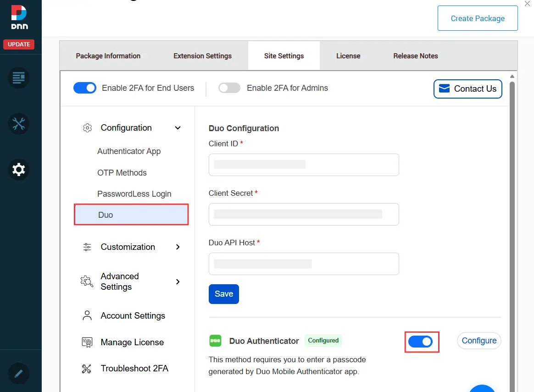Select the Site Settings tab
Viewport: 534px width, 392px height.
[x=284, y=56]
